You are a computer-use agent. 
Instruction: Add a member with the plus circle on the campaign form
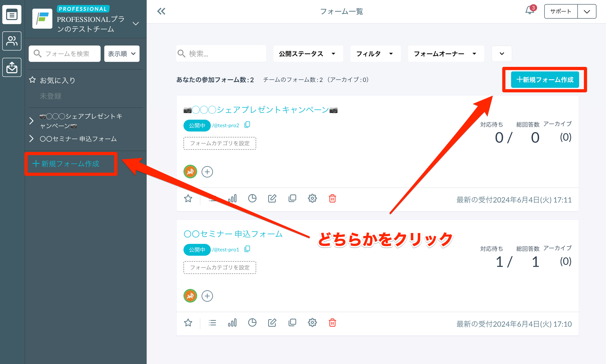pos(207,172)
